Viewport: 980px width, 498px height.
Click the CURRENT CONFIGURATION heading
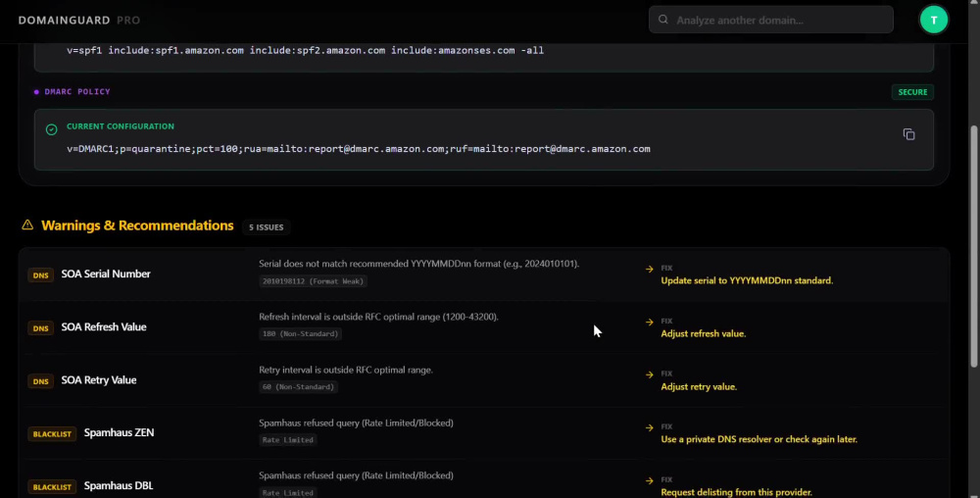pyautogui.click(x=120, y=126)
